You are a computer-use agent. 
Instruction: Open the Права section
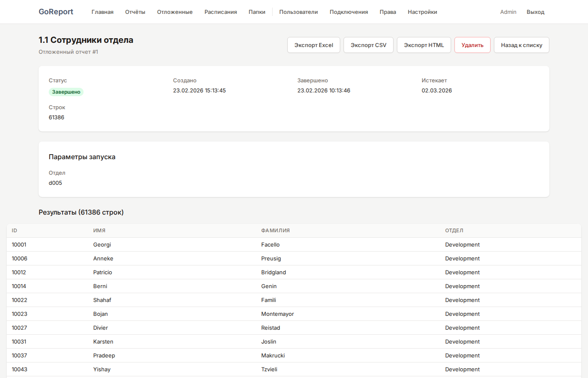[x=388, y=12]
